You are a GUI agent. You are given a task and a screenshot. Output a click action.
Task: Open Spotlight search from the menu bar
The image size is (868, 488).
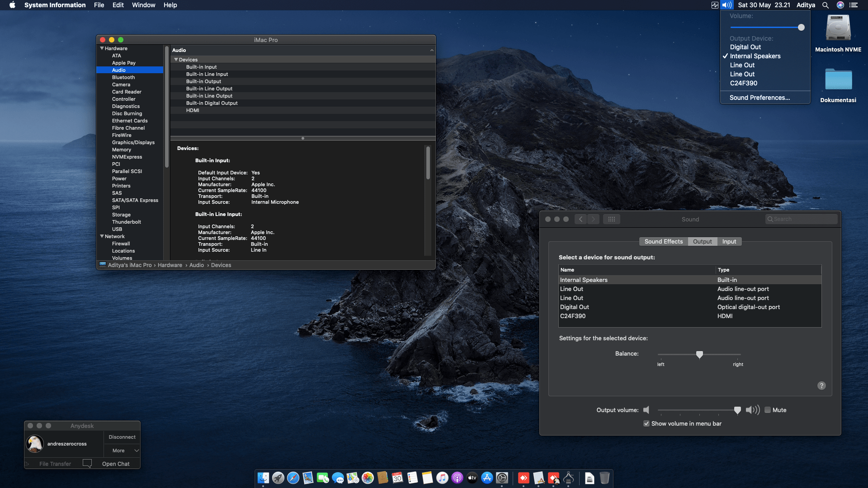pyautogui.click(x=826, y=5)
